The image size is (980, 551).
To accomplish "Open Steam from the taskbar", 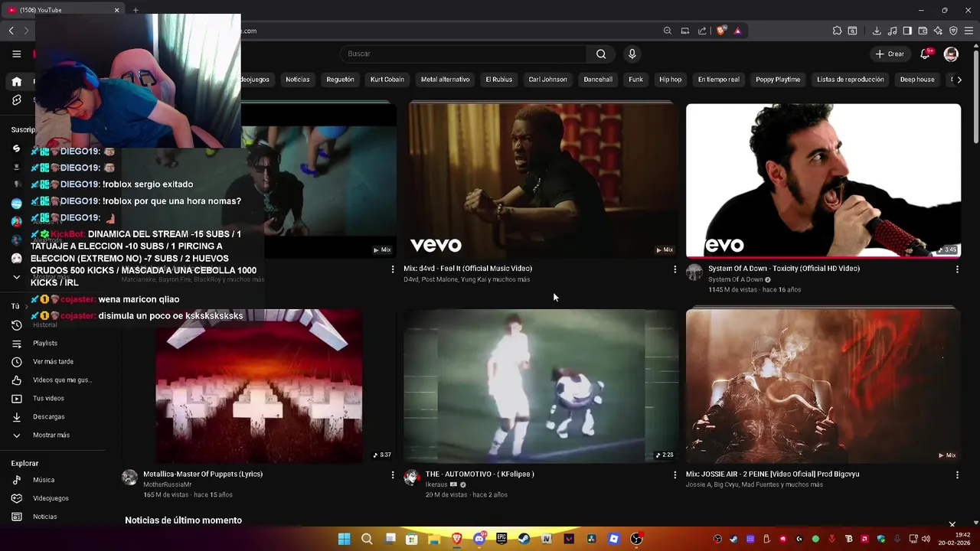I will (x=524, y=539).
